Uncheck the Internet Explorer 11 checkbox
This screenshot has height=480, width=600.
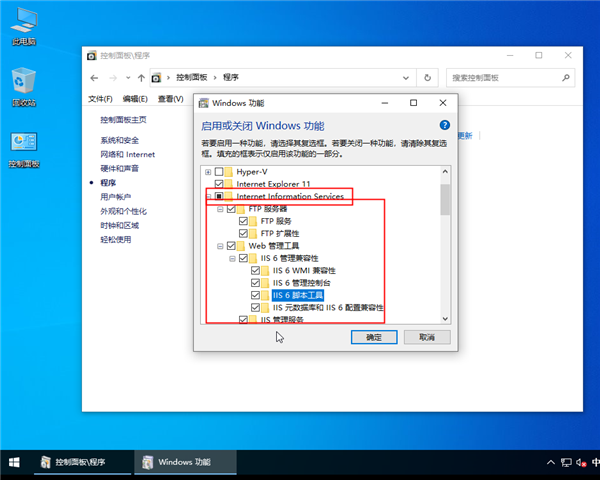[219, 185]
